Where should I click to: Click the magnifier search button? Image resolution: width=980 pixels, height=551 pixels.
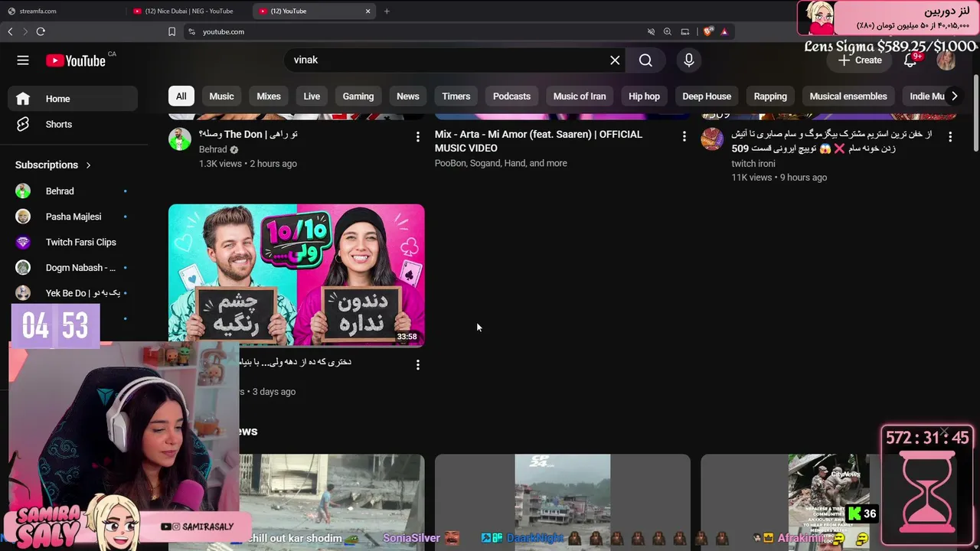click(645, 60)
